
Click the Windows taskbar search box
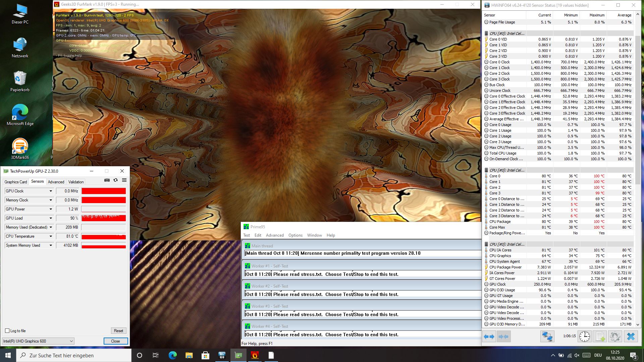(x=74, y=355)
